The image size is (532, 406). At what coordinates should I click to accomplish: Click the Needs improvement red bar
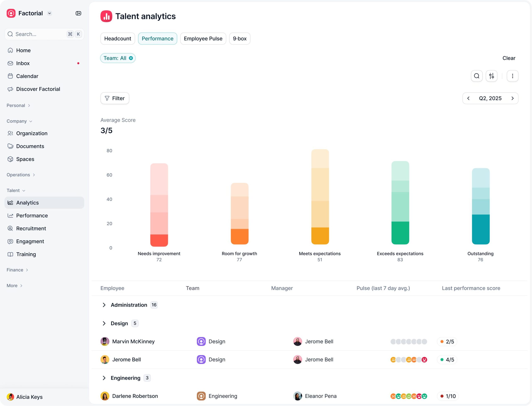tap(159, 205)
